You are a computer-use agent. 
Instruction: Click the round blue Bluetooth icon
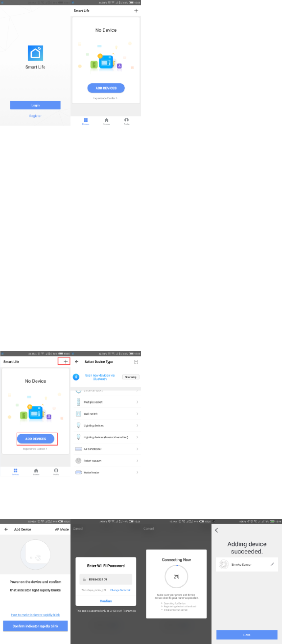pyautogui.click(x=76, y=377)
